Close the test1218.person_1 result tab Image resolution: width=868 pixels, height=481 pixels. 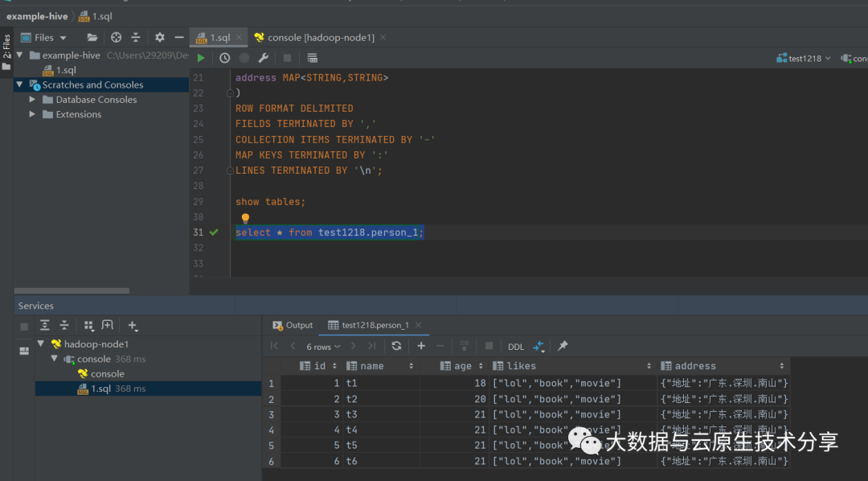pos(419,325)
